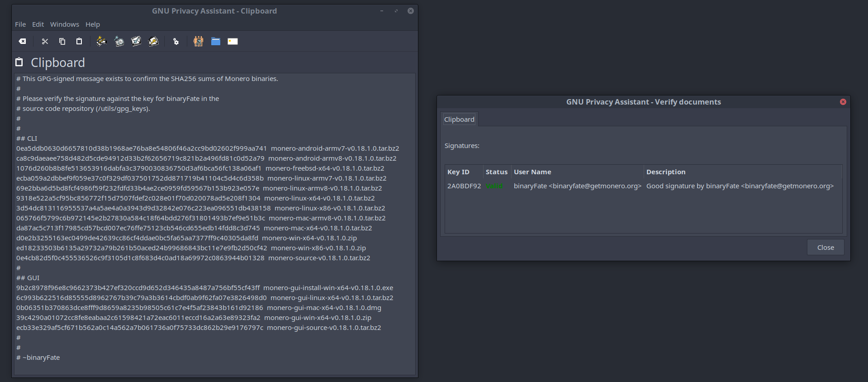The width and height of the screenshot is (868, 382).
Task: Click inside the clipboard text area on the first line
Action: pyautogui.click(x=147, y=79)
